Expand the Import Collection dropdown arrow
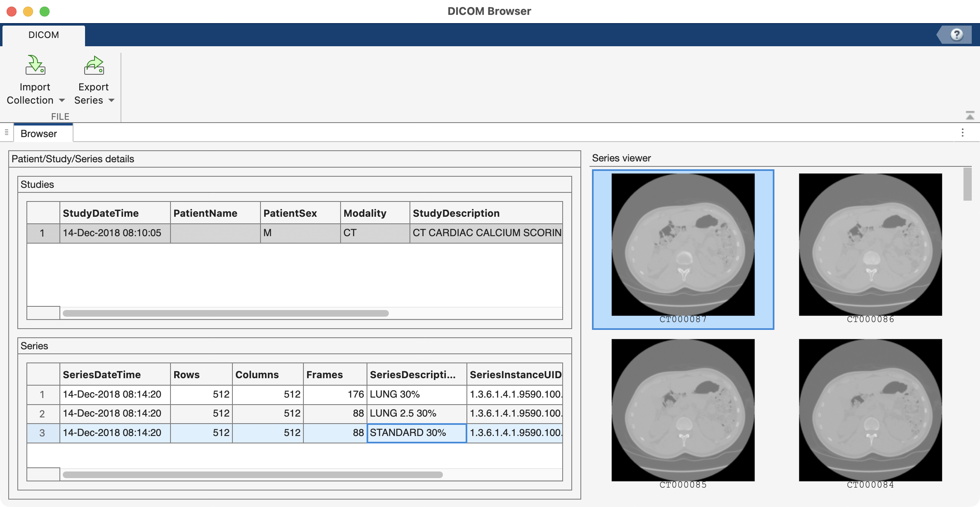This screenshot has height=507, width=980. 62,100
